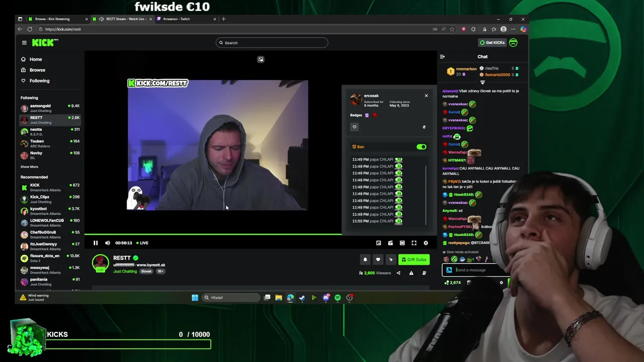Open Browse in sidebar

(x=37, y=70)
